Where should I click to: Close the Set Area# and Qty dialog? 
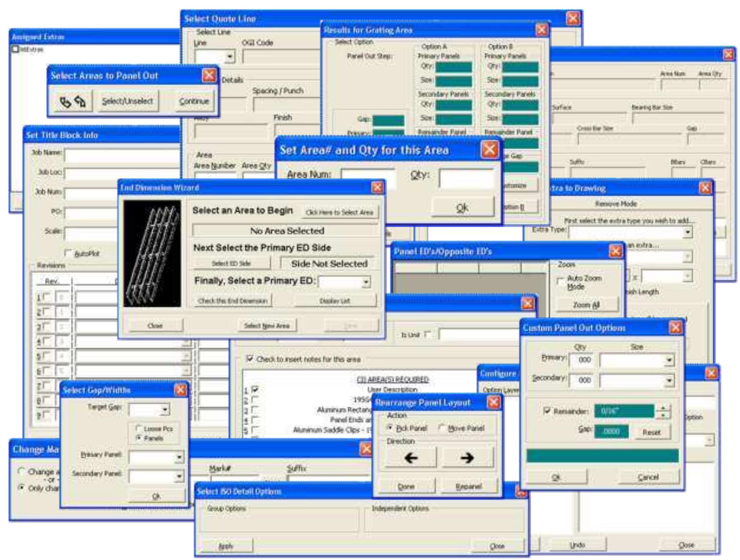click(x=489, y=149)
